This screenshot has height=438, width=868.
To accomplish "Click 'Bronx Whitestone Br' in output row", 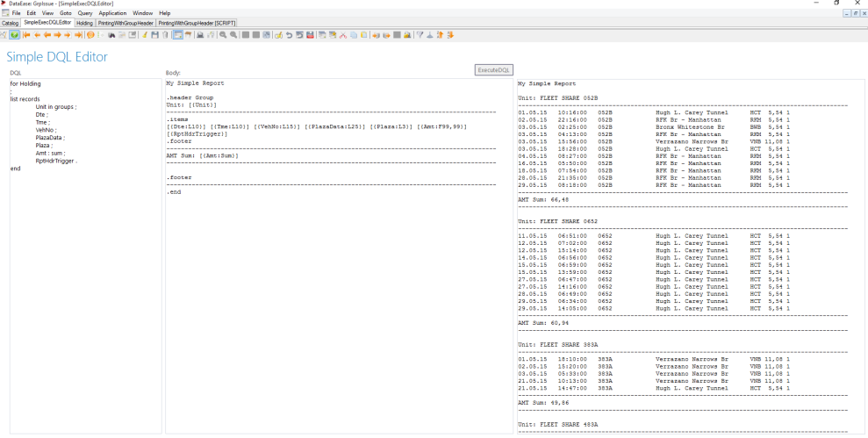I will pos(690,126).
